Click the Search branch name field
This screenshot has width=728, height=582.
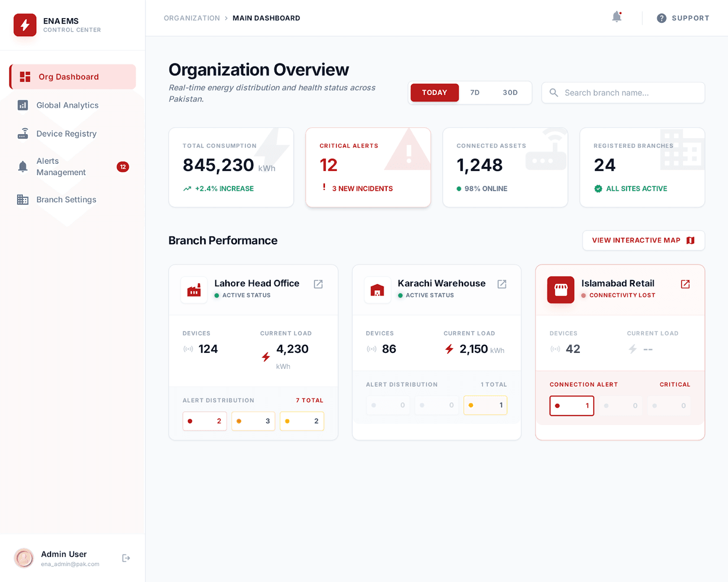[623, 92]
